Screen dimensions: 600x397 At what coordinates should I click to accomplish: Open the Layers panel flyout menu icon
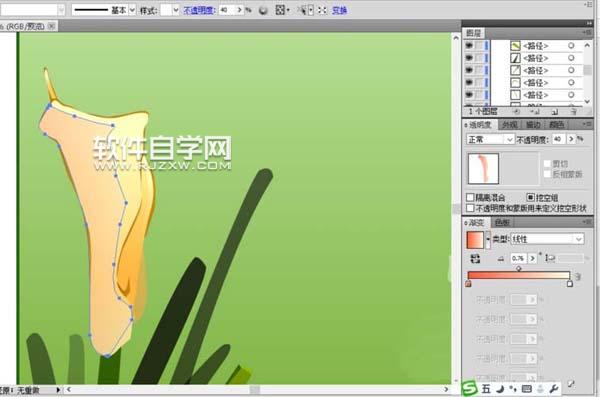[587, 33]
